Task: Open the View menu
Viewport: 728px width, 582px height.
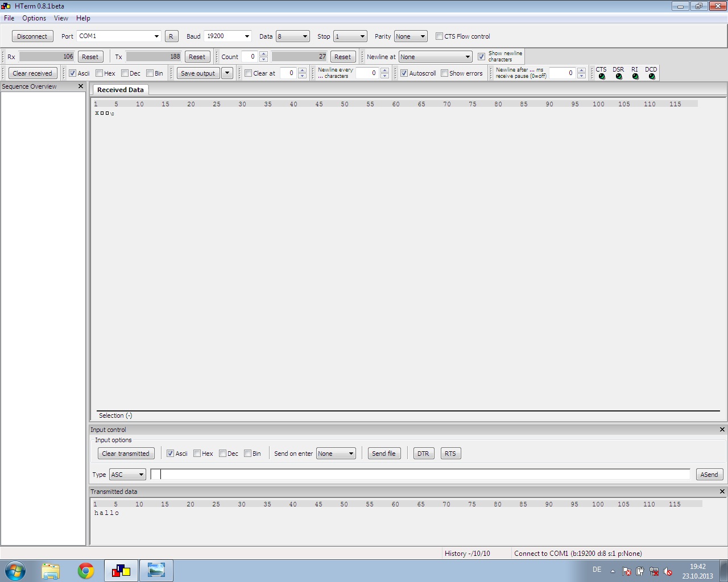Action: coord(61,18)
